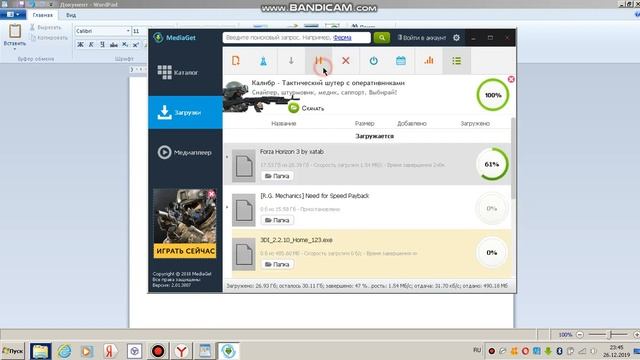Open the calendar scheduler icon in toolbar
Viewport: 640px width, 360px height.
click(401, 61)
